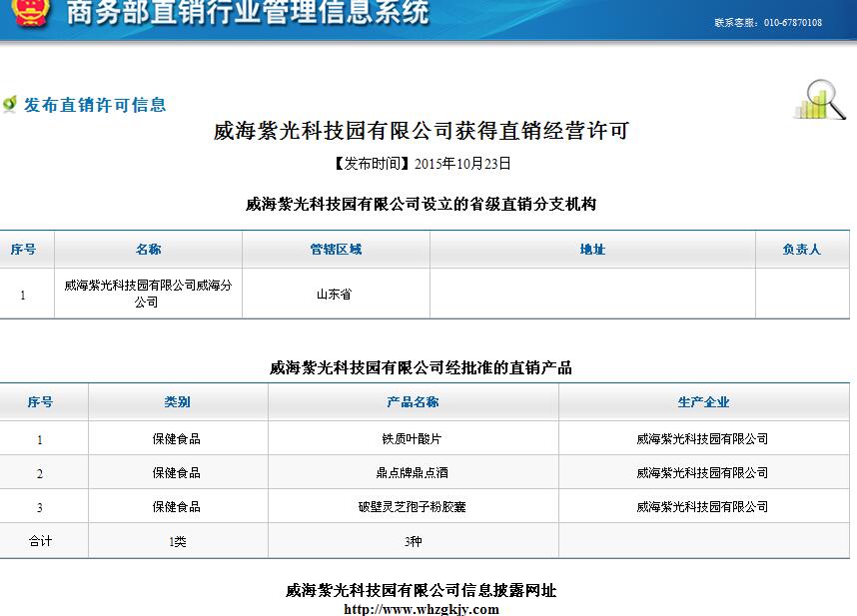Select the 商务部直销行业管理信息系统 banner logo
This screenshot has width=857, height=616.
click(x=245, y=15)
